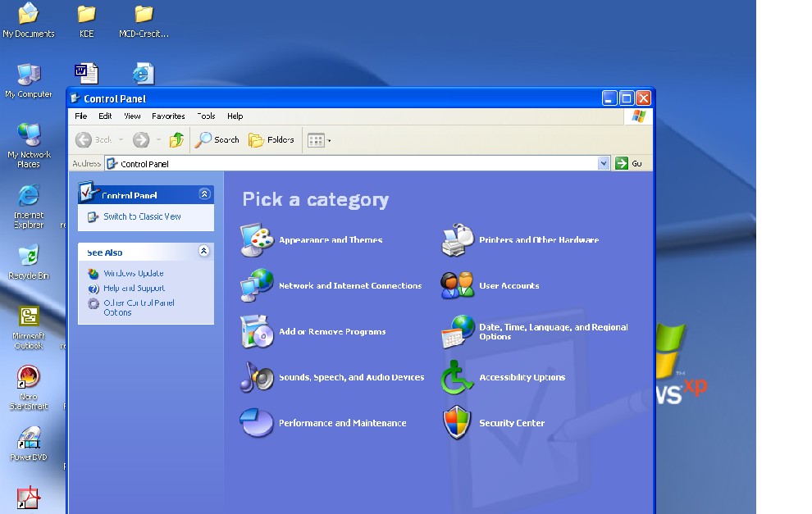Viewport: 812px width, 514px height.
Task: Open the Appearance and Themes category icon
Action: pyautogui.click(x=257, y=240)
